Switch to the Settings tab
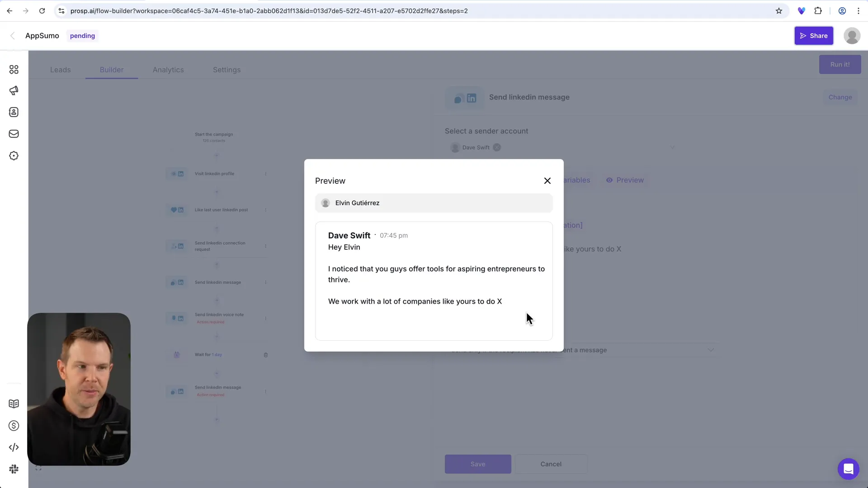 tap(226, 70)
